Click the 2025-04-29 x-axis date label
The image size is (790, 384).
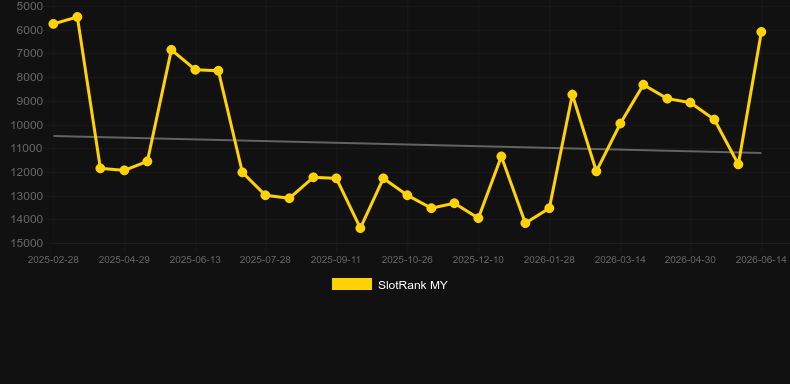[124, 260]
